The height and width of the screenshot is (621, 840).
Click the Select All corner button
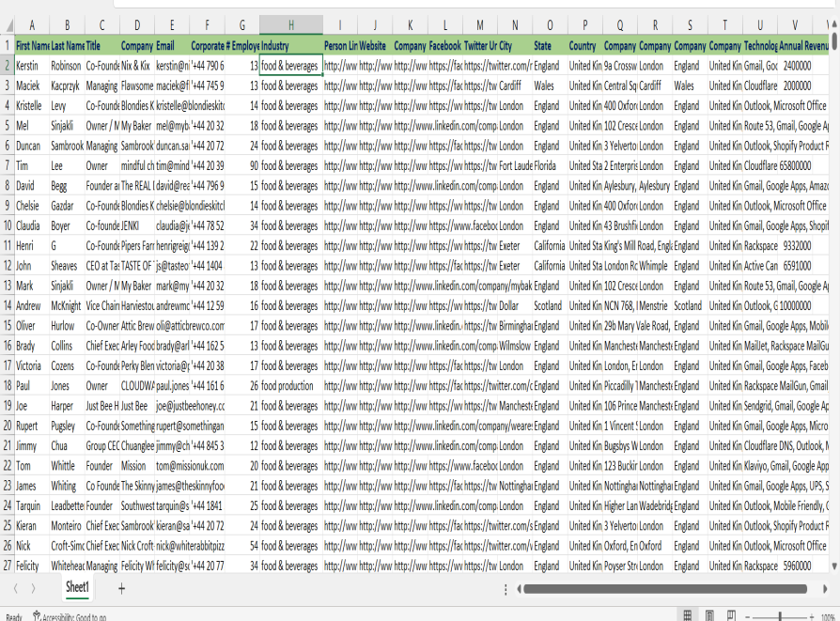coord(8,25)
